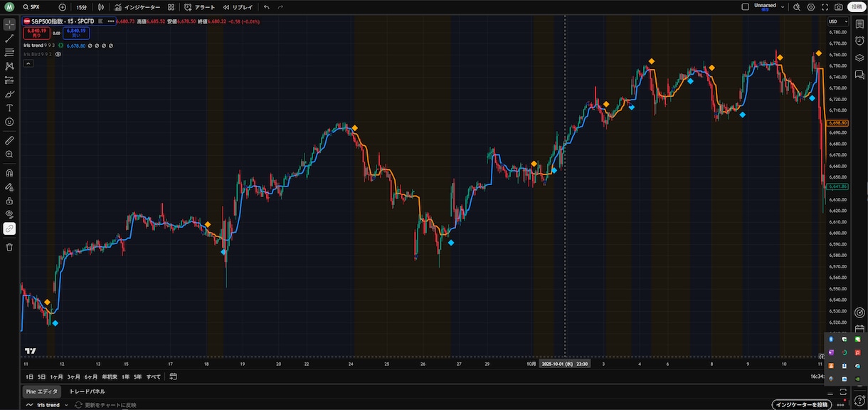868x410 pixels.
Task: Click the Iris trend source braces icon
Action: 61,46
